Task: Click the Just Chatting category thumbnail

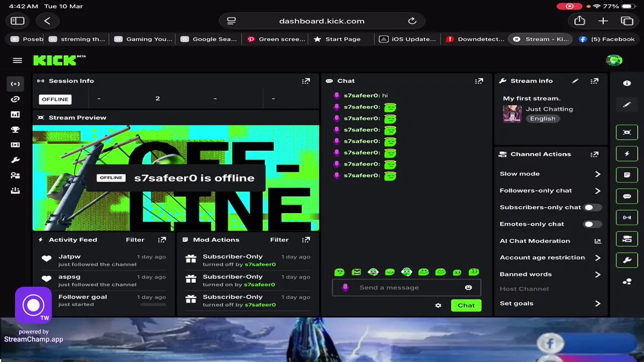Action: coord(512,114)
